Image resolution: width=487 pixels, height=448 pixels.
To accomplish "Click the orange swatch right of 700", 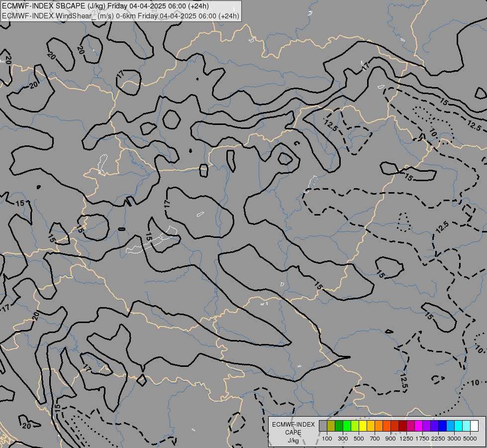I will click(x=379, y=426).
